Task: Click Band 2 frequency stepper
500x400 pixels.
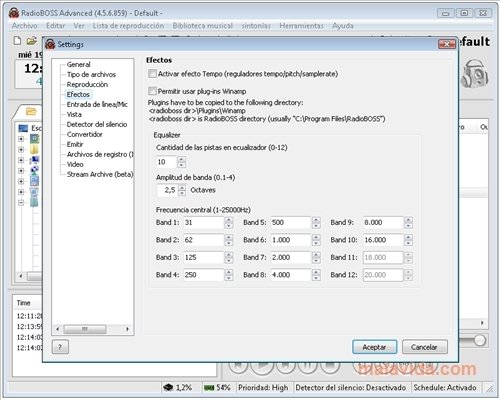Action: coord(229,240)
